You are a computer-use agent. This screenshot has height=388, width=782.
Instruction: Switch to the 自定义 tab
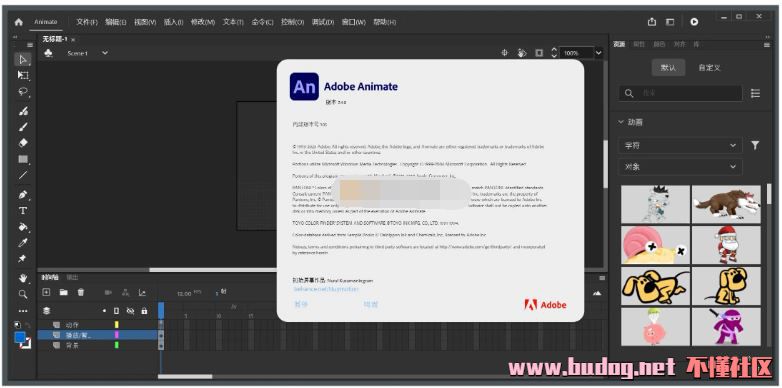coord(709,68)
